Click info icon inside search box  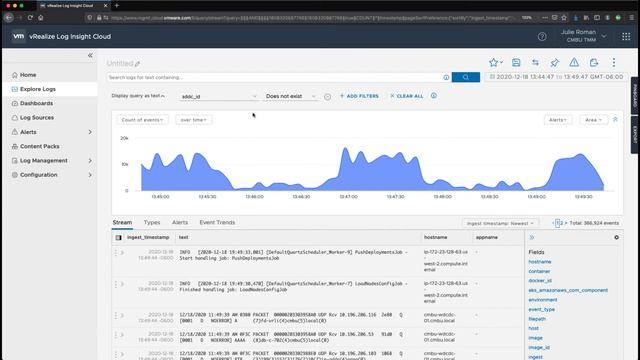[446, 77]
